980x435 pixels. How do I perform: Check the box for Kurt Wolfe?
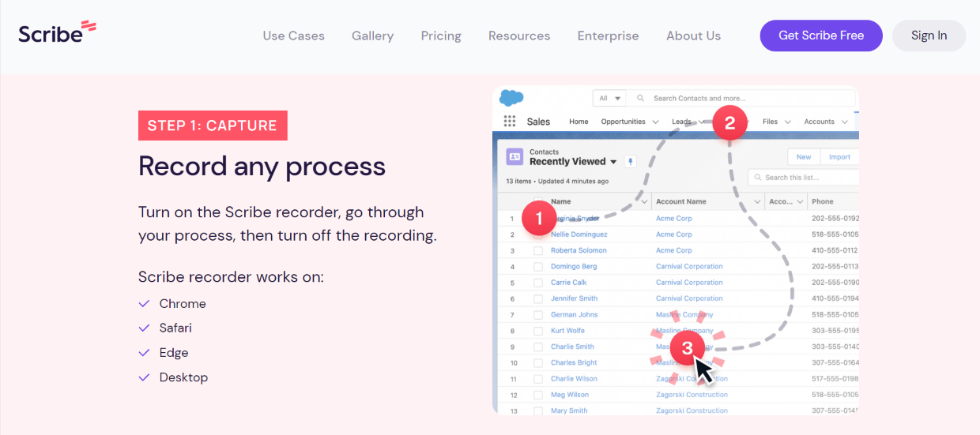(538, 331)
